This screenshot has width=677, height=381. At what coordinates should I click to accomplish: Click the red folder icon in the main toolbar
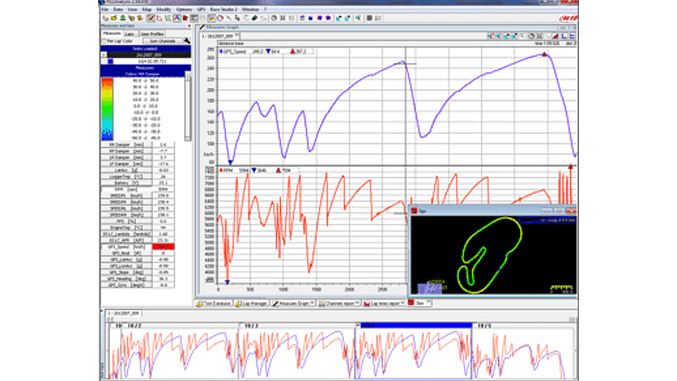click(x=185, y=18)
